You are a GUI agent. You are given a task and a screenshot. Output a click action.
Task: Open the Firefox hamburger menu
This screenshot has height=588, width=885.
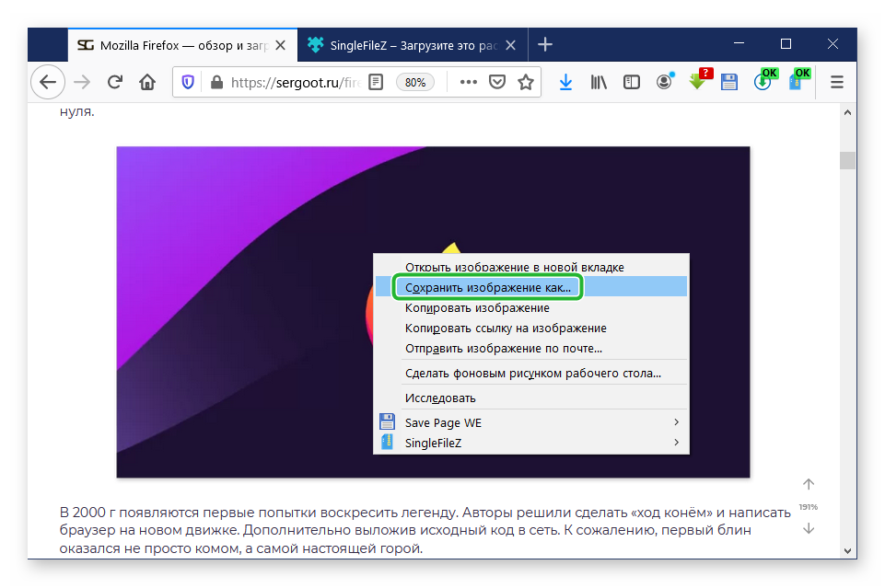click(837, 82)
